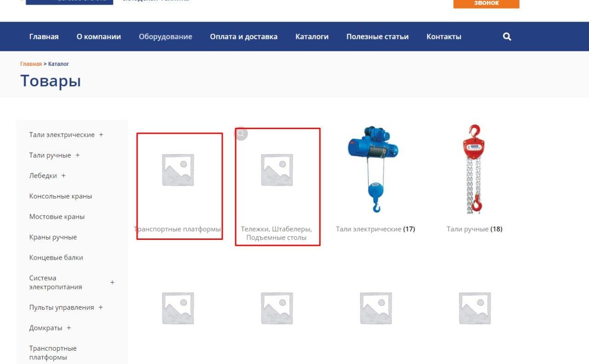589x364 pixels.
Task: Click the red manual chain hoist image
Action: tap(474, 169)
